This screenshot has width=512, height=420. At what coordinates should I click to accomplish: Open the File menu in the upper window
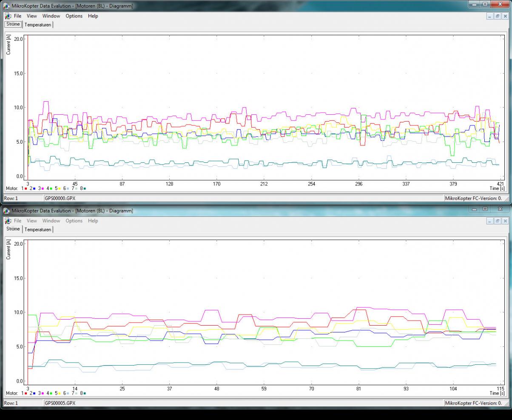point(17,16)
